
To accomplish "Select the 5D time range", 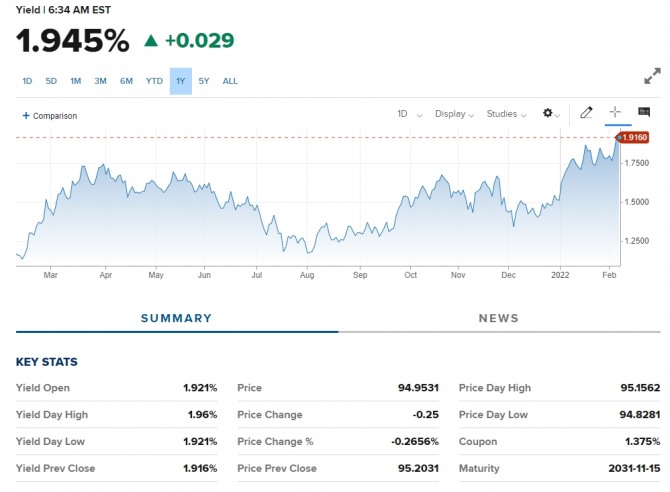I will [51, 81].
